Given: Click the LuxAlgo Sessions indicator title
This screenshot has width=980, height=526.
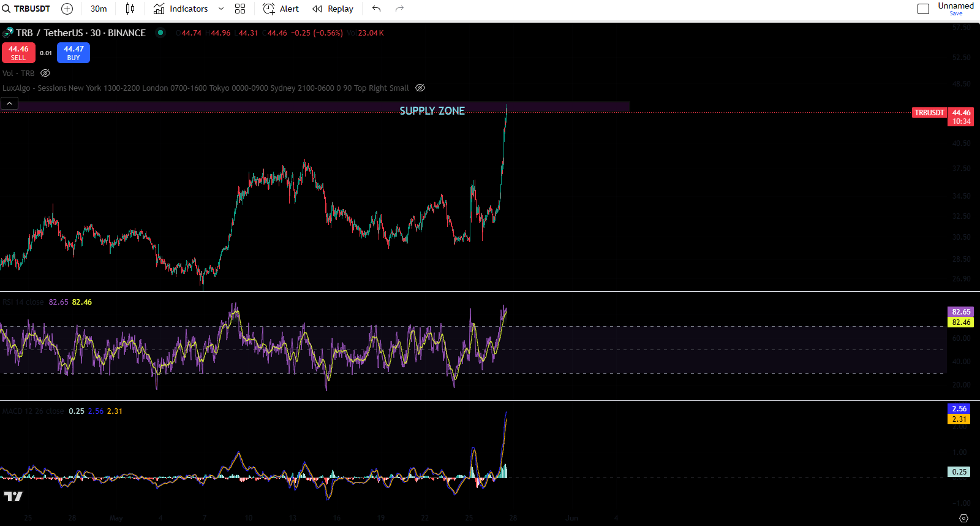Looking at the screenshot, I should [x=206, y=88].
